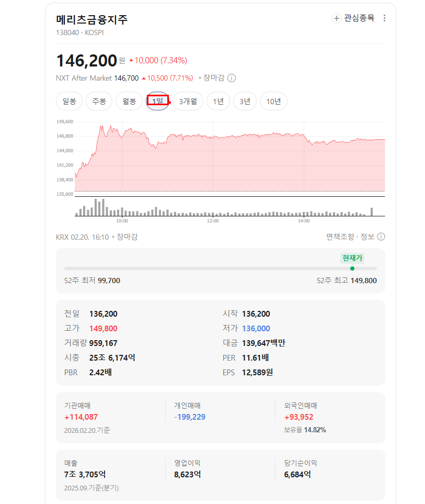
Task: Click the info icon next to 장마감
Action: 232,78
